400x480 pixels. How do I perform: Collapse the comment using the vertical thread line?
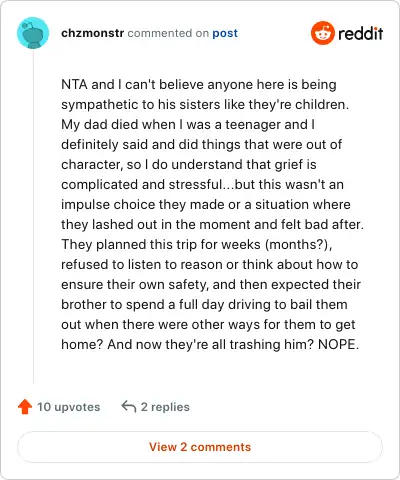(x=33, y=217)
